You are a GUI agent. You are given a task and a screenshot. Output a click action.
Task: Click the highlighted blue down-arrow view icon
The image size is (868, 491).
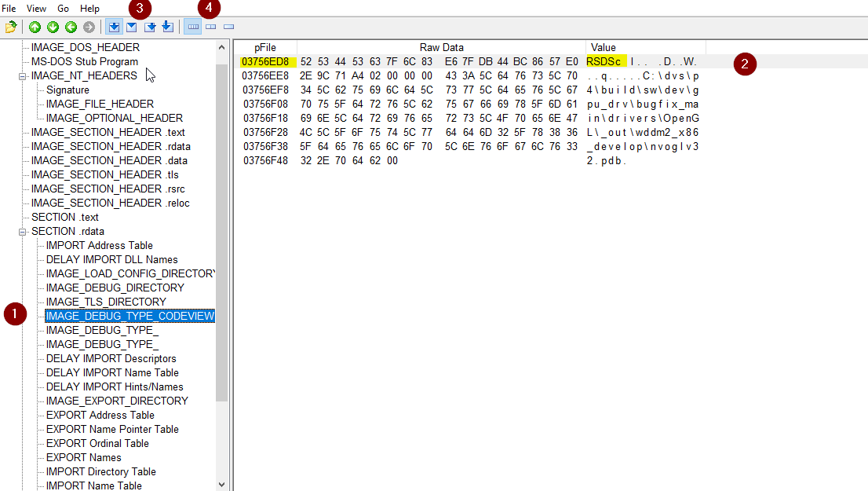(115, 26)
